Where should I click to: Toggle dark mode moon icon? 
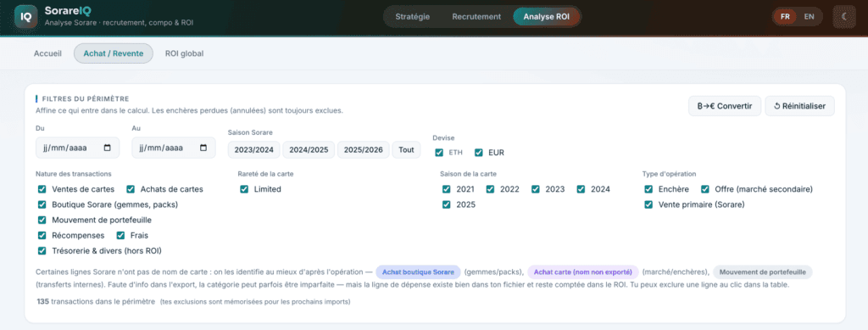click(x=844, y=17)
